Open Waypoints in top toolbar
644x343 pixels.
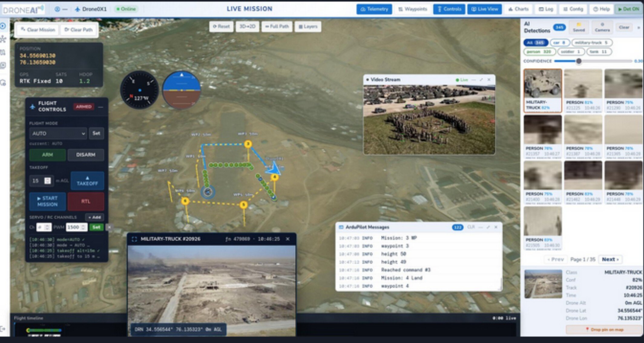click(x=413, y=9)
